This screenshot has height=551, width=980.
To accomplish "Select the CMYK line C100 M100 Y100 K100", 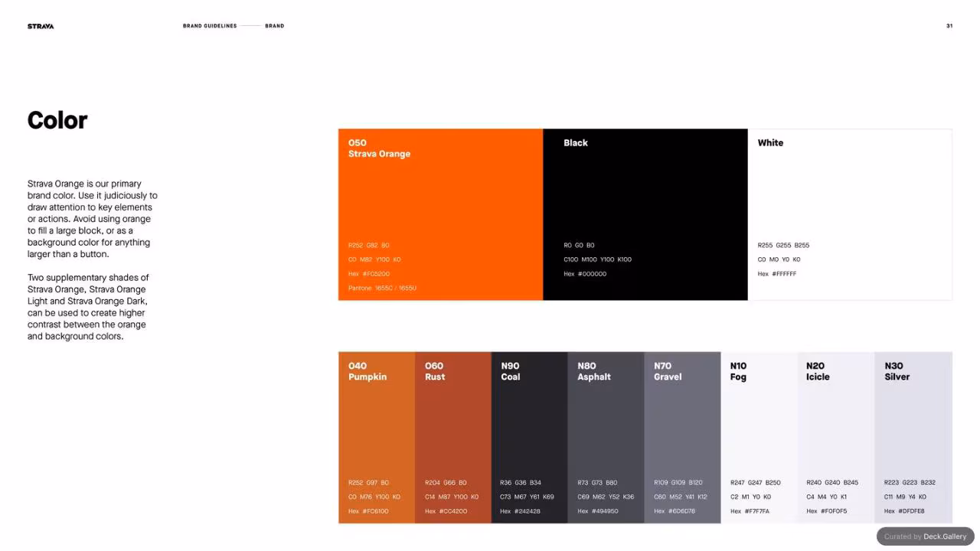I will (598, 259).
